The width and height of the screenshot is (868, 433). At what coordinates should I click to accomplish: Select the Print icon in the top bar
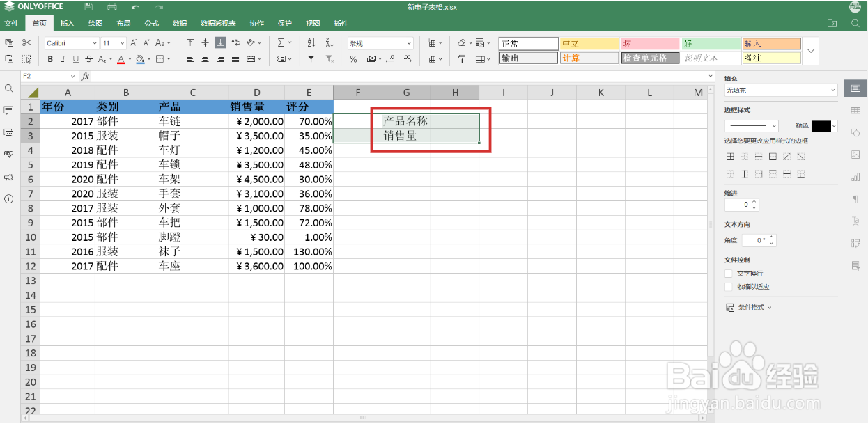[111, 6]
